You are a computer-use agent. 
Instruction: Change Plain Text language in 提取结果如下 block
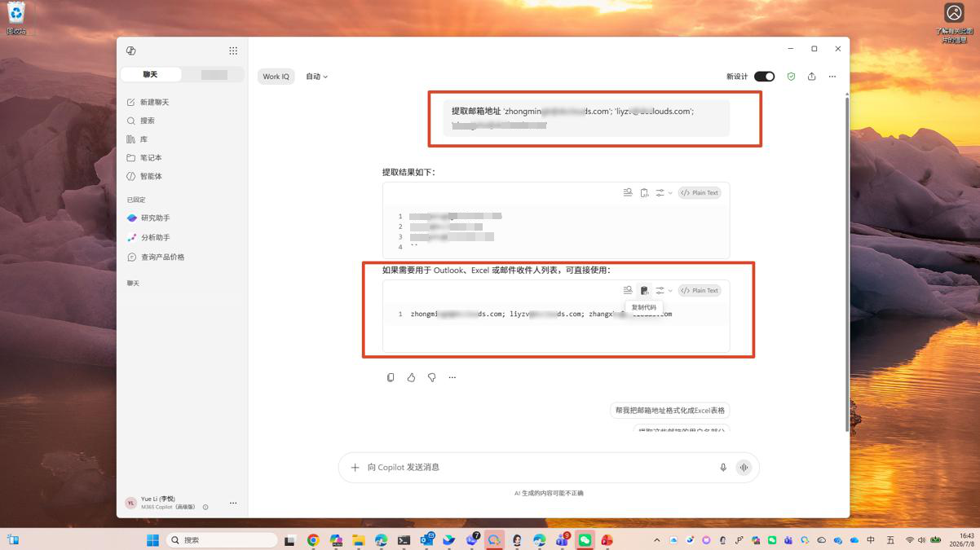[700, 193]
